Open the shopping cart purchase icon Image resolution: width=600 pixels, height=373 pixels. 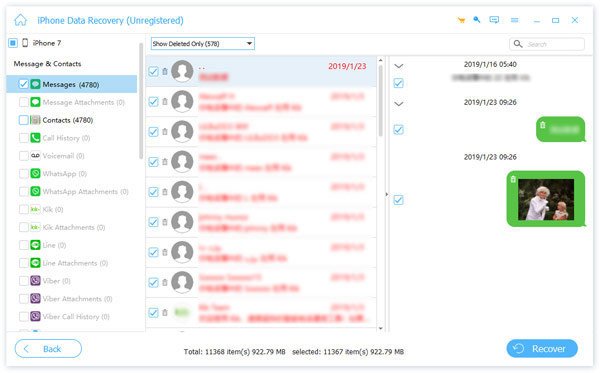[x=461, y=20]
